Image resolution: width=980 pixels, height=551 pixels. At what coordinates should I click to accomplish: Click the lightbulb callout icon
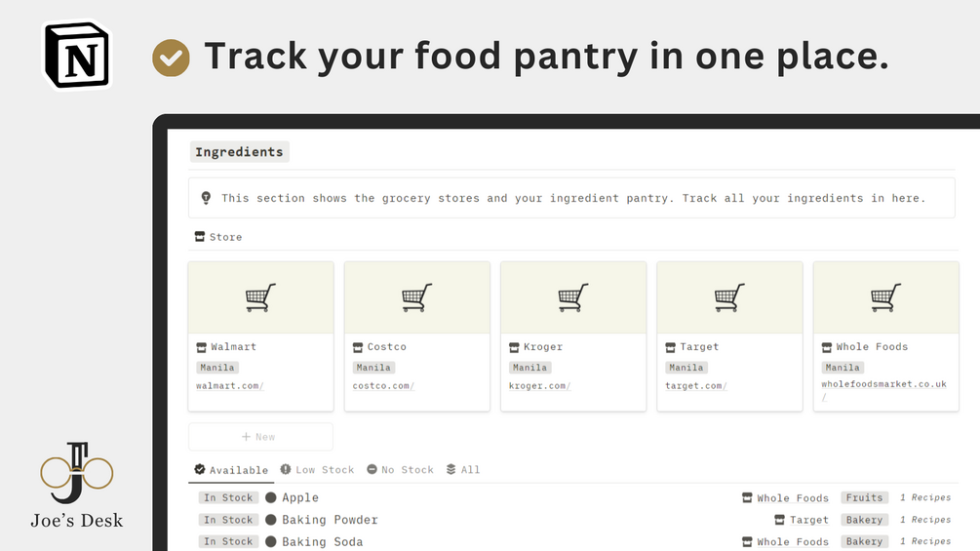click(x=206, y=198)
